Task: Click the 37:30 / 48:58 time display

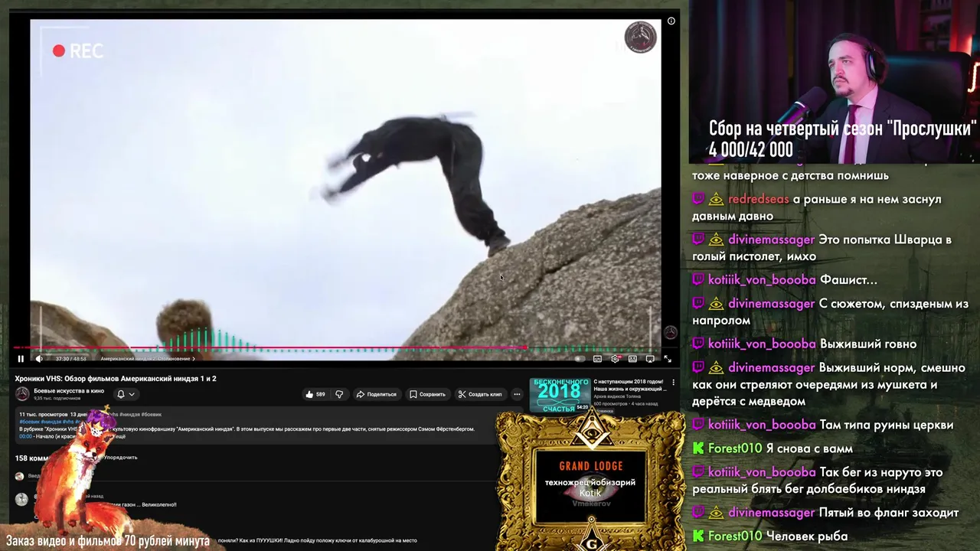Action: pos(71,358)
